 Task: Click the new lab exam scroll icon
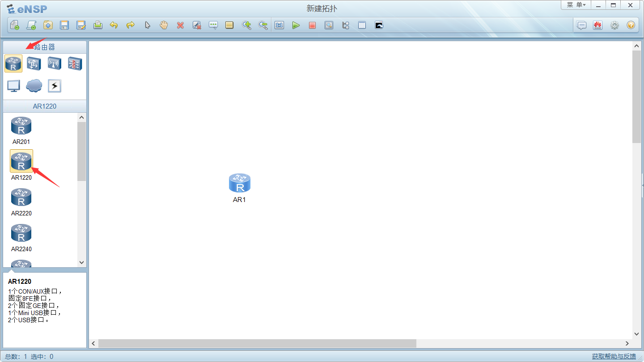click(x=31, y=25)
